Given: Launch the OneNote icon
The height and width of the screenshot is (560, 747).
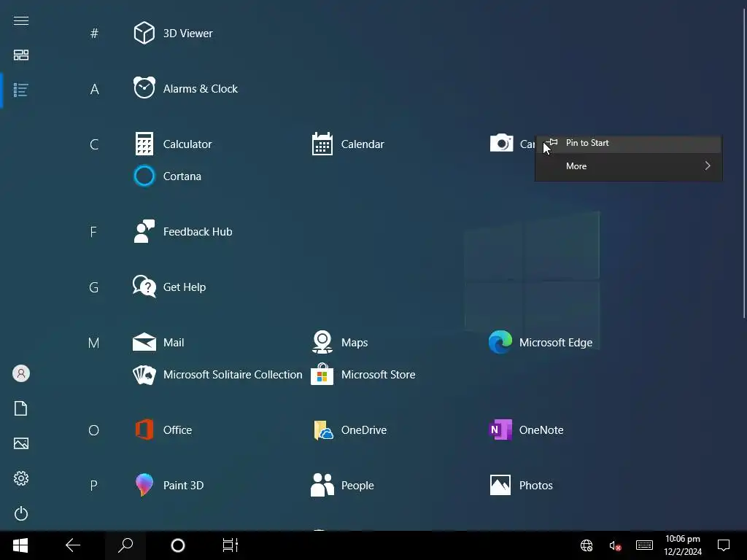Looking at the screenshot, I should [x=500, y=429].
